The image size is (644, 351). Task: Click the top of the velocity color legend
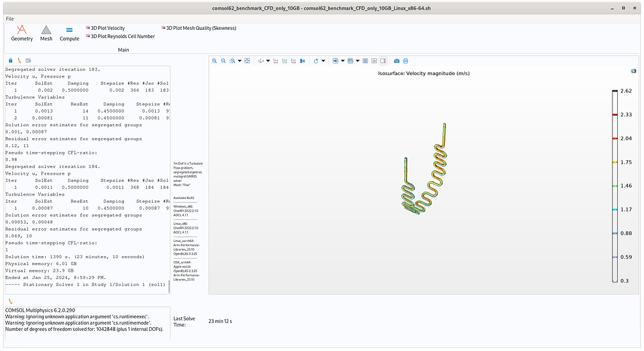pos(615,89)
